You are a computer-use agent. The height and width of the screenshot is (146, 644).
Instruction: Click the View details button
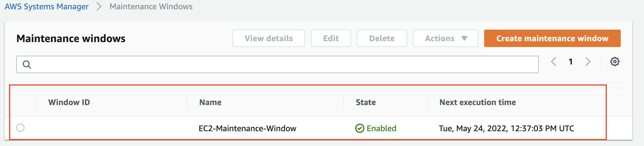click(x=269, y=38)
